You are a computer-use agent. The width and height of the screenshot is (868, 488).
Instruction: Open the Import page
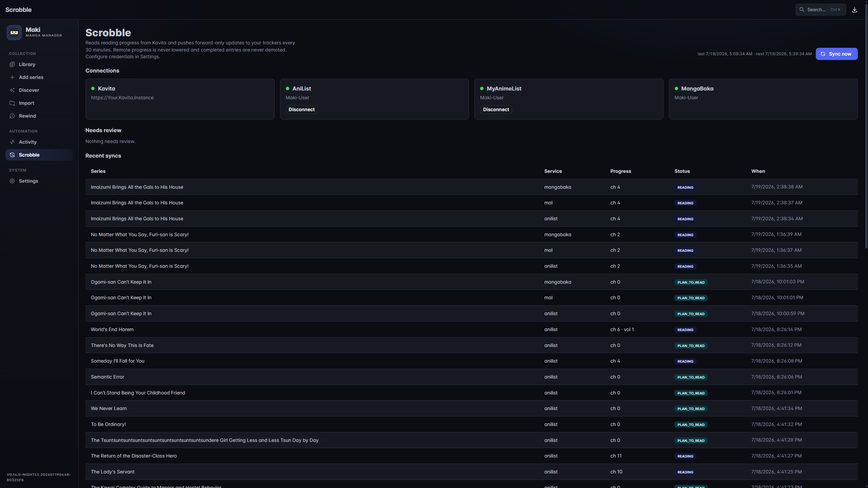[39, 103]
